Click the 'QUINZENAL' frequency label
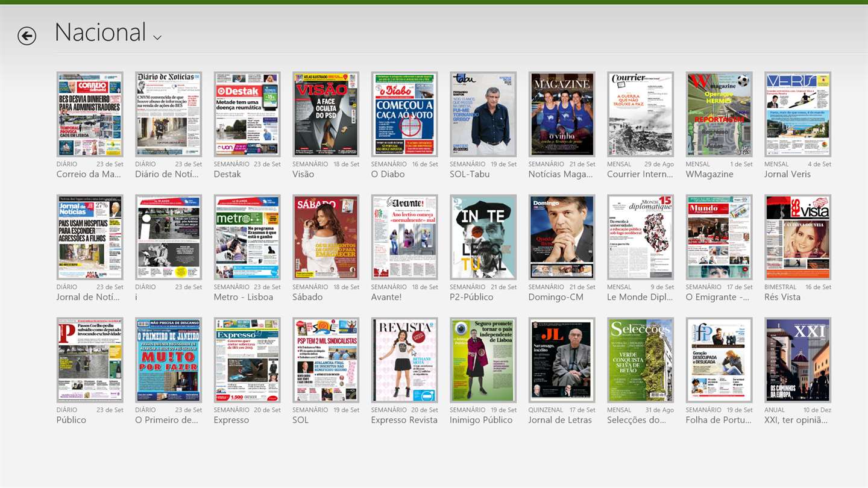 pyautogui.click(x=546, y=410)
